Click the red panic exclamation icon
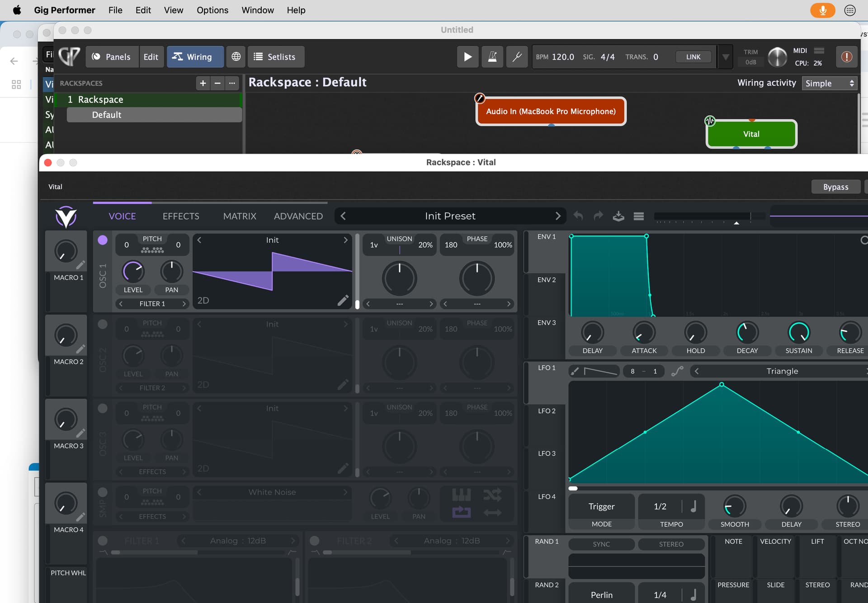Viewport: 868px width, 603px height. 846,57
